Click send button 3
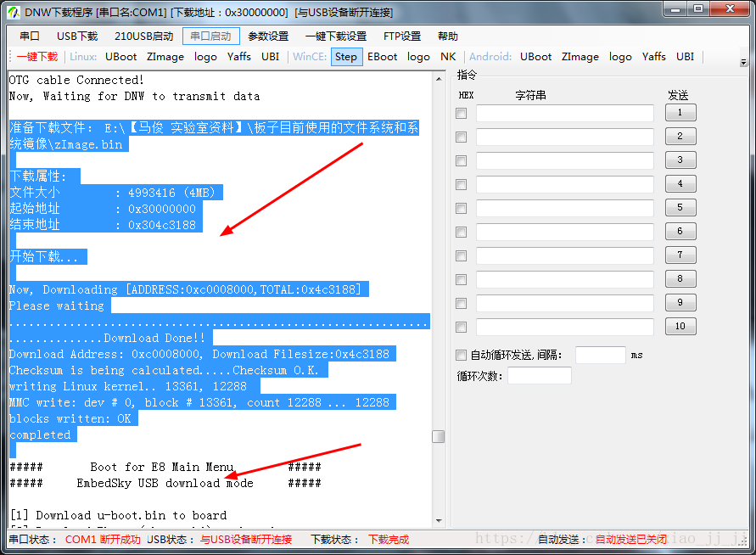Image resolution: width=756 pixels, height=555 pixels. pos(680,160)
